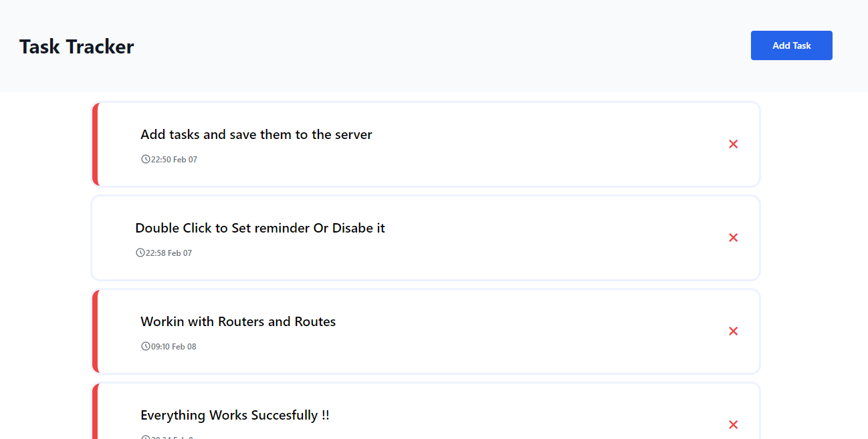Click the Task Tracker heading

77,47
